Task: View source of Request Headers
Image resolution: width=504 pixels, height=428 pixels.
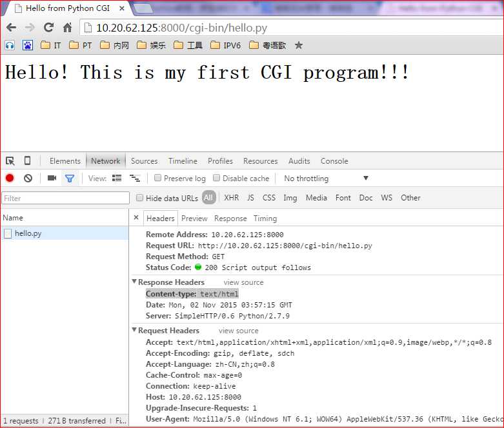Action: pyautogui.click(x=238, y=331)
